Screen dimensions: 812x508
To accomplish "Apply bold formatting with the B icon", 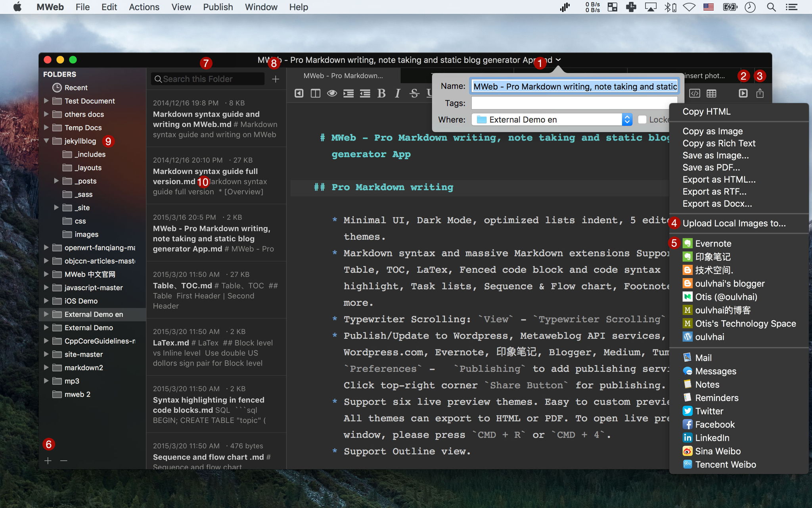I will pyautogui.click(x=381, y=93).
